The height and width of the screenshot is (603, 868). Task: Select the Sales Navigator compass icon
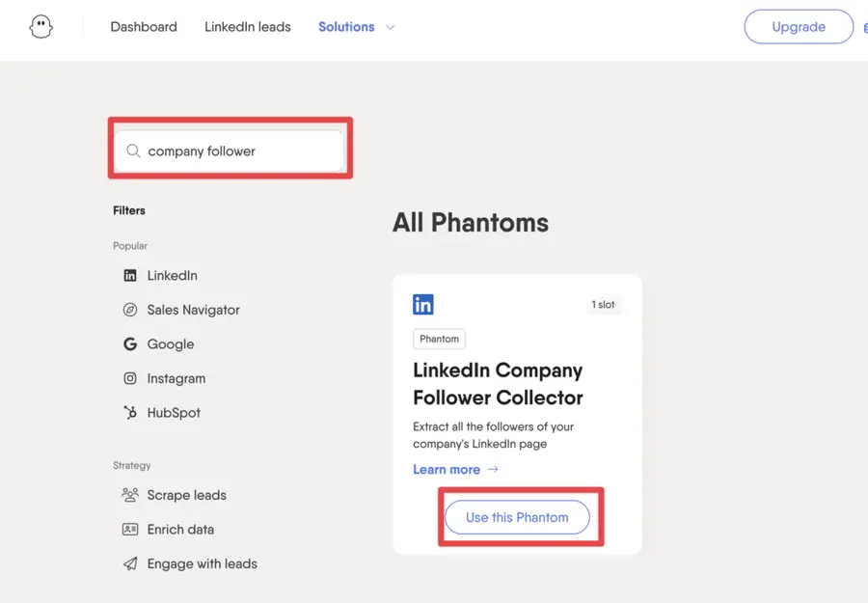pos(130,310)
